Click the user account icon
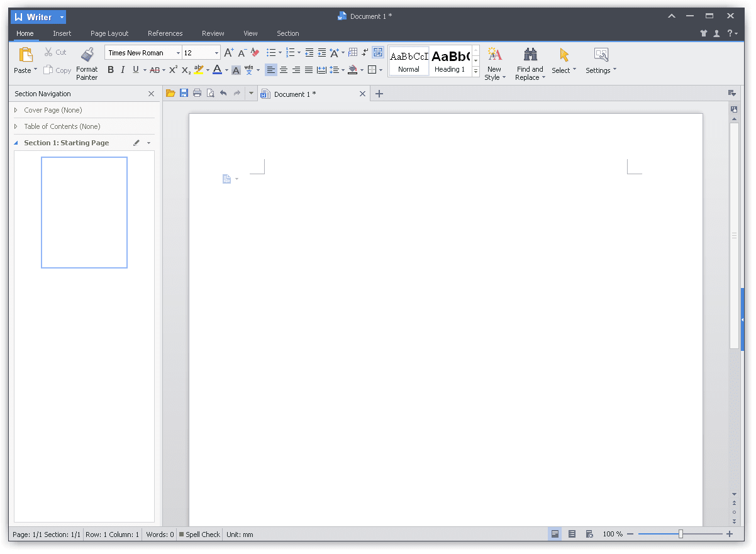Screen dimensions: 756x554 716,33
